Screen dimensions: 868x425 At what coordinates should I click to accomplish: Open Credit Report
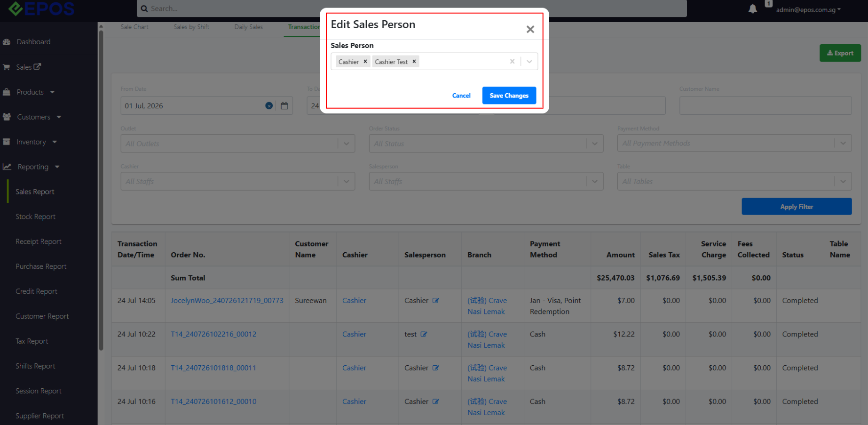(x=36, y=291)
